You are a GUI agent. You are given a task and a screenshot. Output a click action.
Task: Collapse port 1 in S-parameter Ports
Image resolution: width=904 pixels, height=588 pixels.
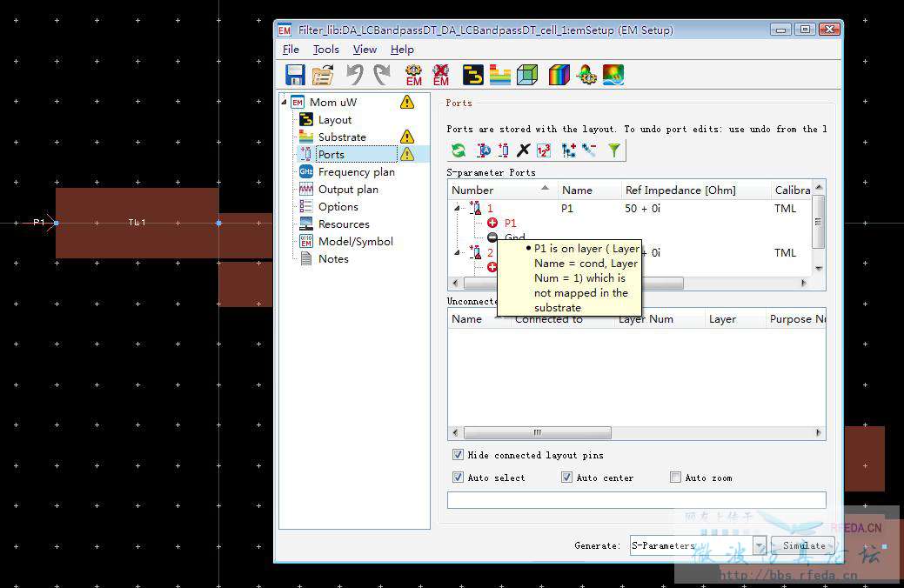[x=455, y=209]
